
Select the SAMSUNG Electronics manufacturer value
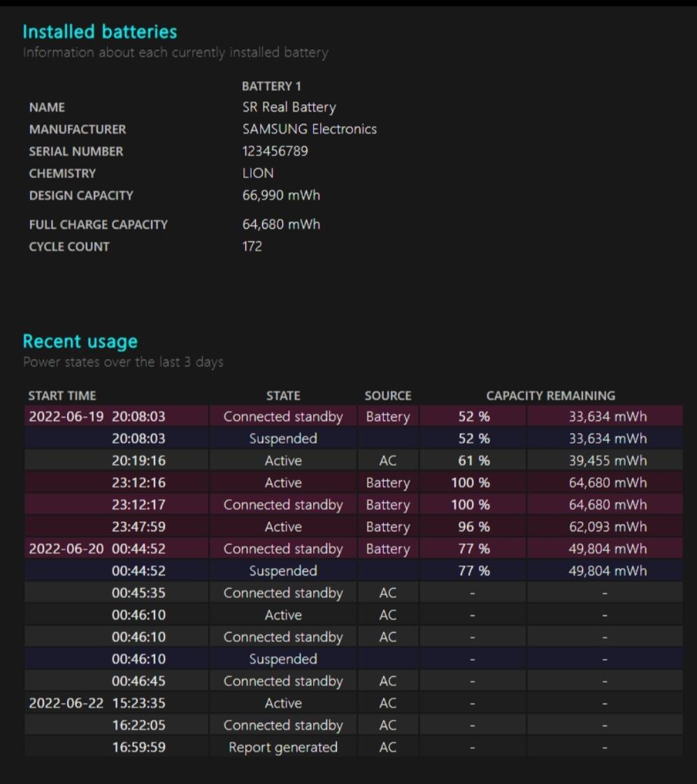(309, 129)
